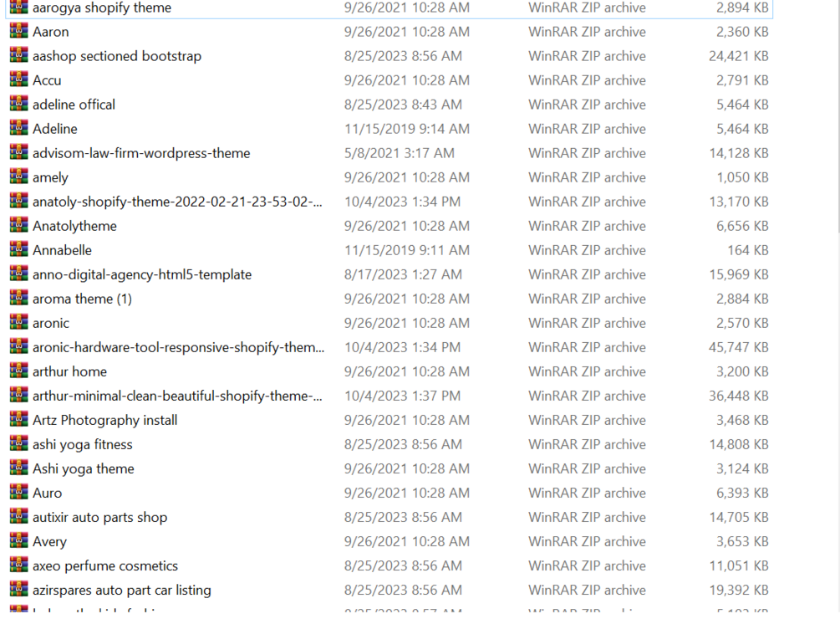Click the WinRAR icon next to Accu
Viewport: 840px width, 619px height.
click(x=18, y=79)
